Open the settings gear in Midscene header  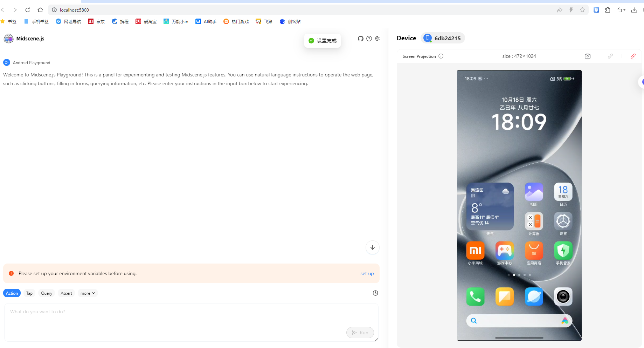tap(377, 39)
